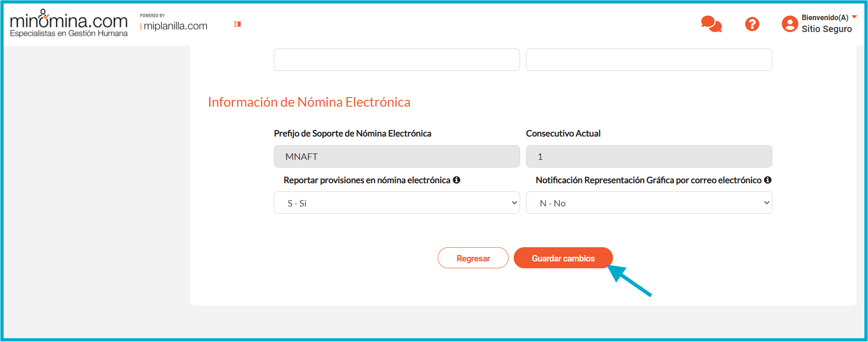This screenshot has height=342, width=868.
Task: Click the Sitio Seguro user label
Action: [826, 29]
